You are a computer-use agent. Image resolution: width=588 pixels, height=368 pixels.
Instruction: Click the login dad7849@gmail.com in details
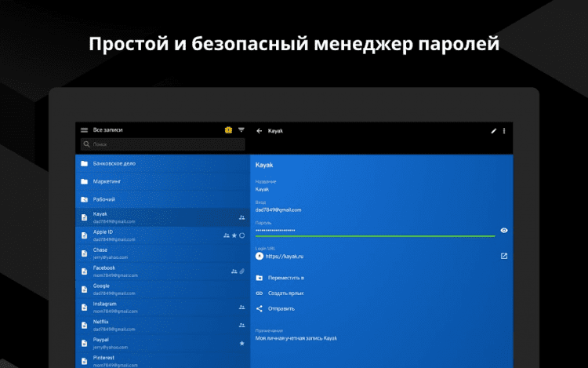point(278,210)
